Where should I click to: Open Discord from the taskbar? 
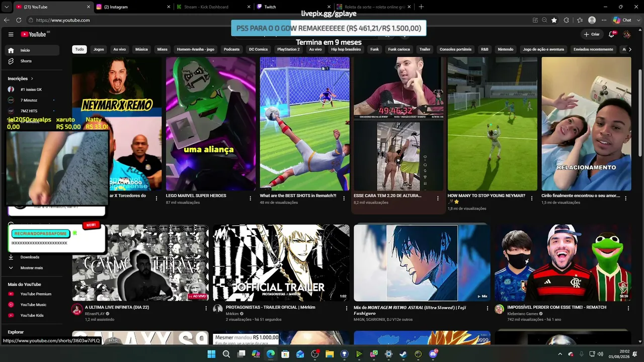pyautogui.click(x=433, y=354)
